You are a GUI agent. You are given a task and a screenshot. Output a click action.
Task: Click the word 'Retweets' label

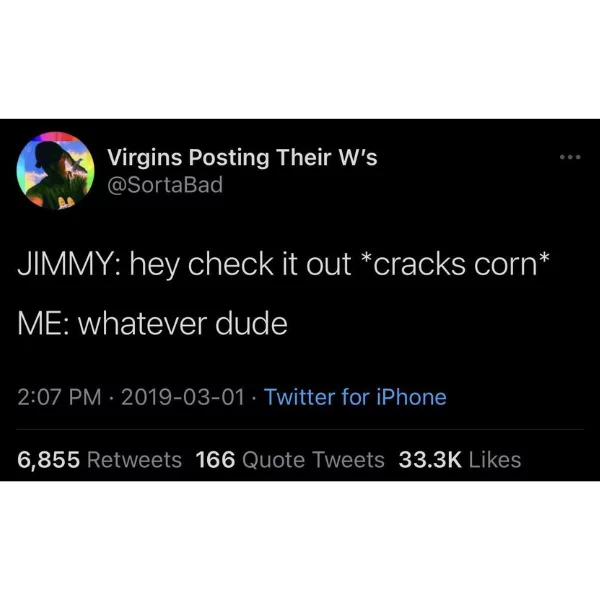pos(134,460)
